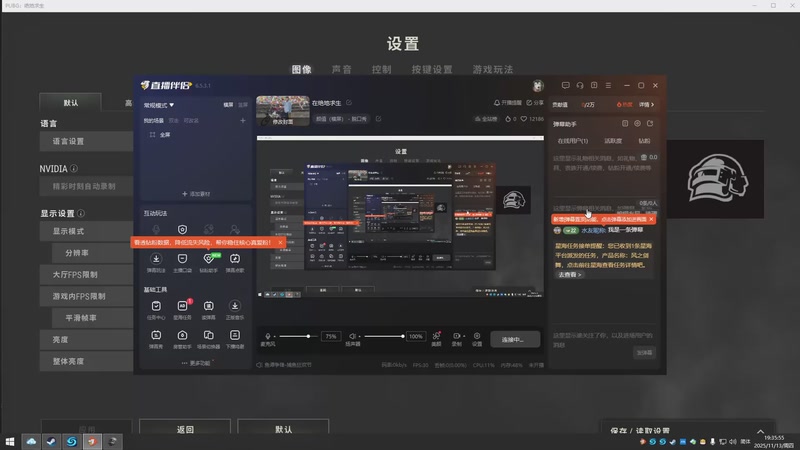Viewport: 800px width, 450px height.
Task: Click the 去查看 button in task reminder
Action: 569,274
